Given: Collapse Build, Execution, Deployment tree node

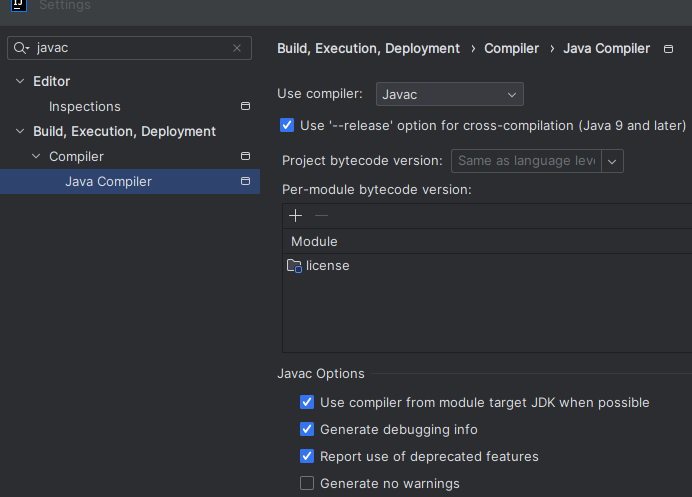Looking at the screenshot, I should click(20, 131).
